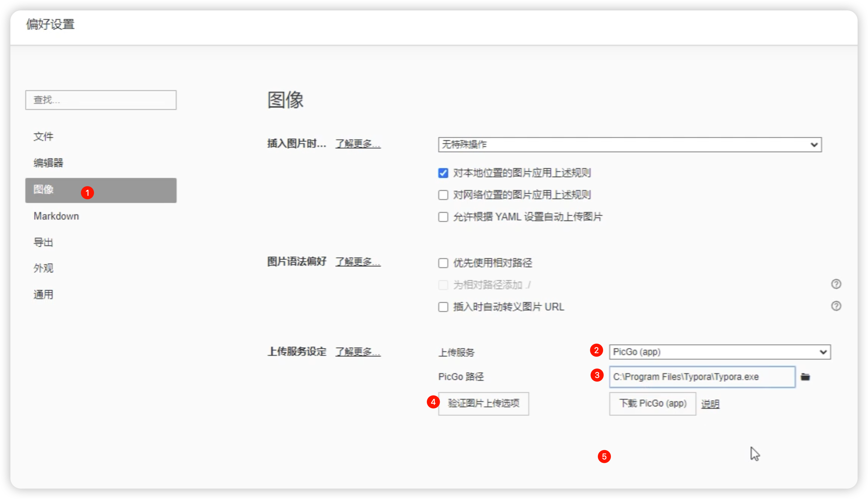The height and width of the screenshot is (499, 868).
Task: Enable 允许根据 YAML 设置自动上传图片 checkbox
Action: (x=443, y=217)
